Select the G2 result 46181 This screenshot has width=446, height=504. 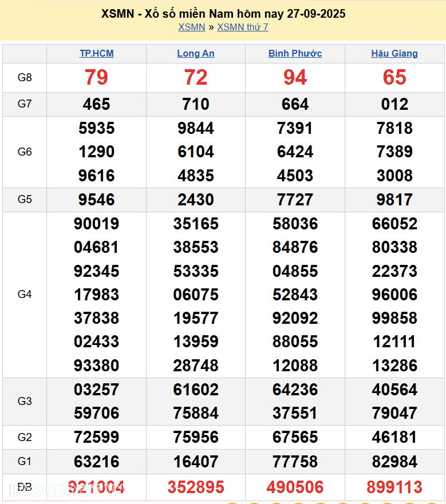394,437
